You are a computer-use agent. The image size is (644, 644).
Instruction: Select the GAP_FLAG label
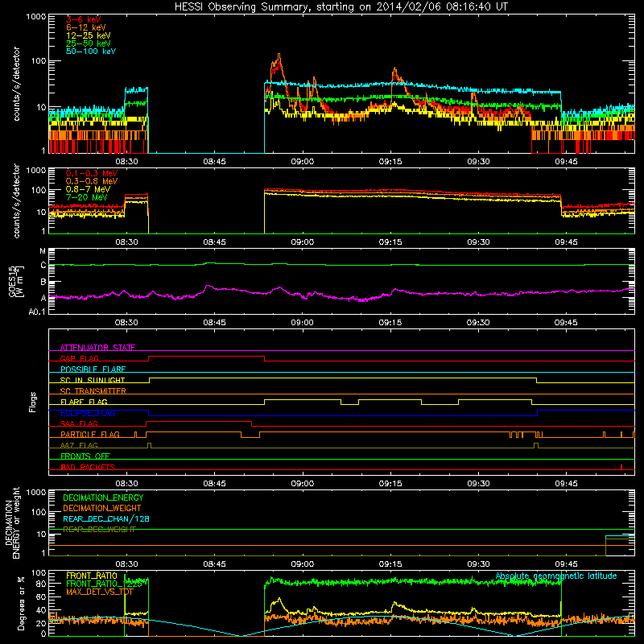79,358
